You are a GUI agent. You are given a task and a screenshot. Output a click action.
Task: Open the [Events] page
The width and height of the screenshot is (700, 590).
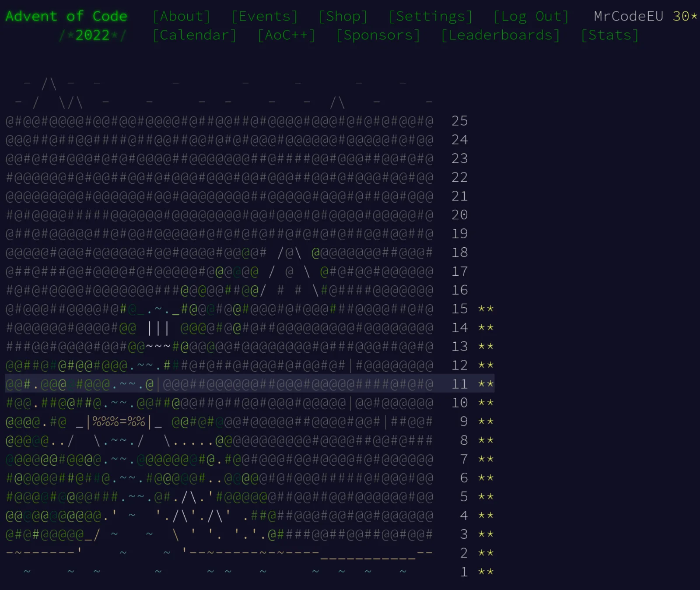pyautogui.click(x=265, y=16)
